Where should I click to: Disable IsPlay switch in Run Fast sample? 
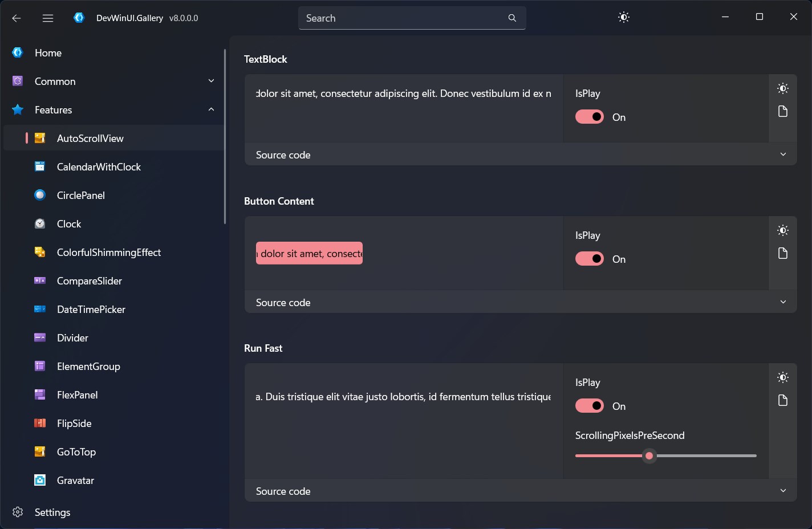tap(590, 406)
